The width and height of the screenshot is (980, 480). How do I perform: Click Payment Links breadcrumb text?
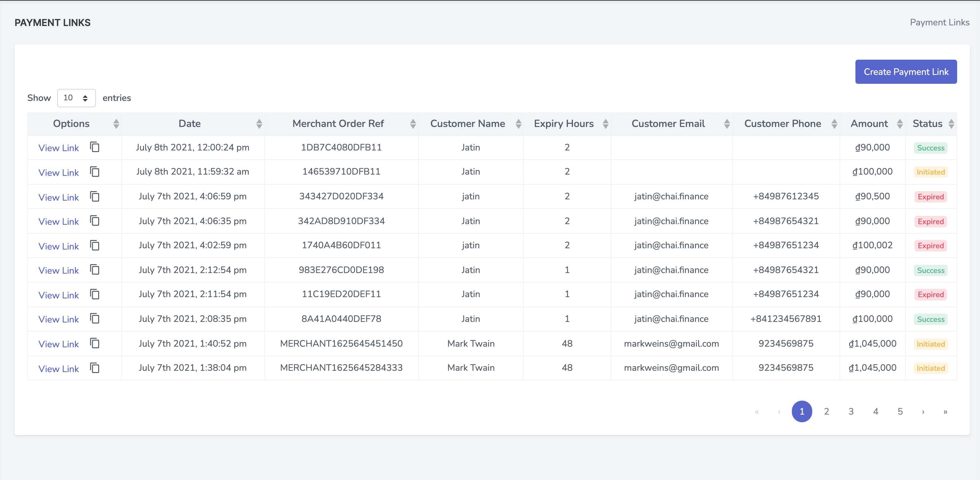click(939, 23)
